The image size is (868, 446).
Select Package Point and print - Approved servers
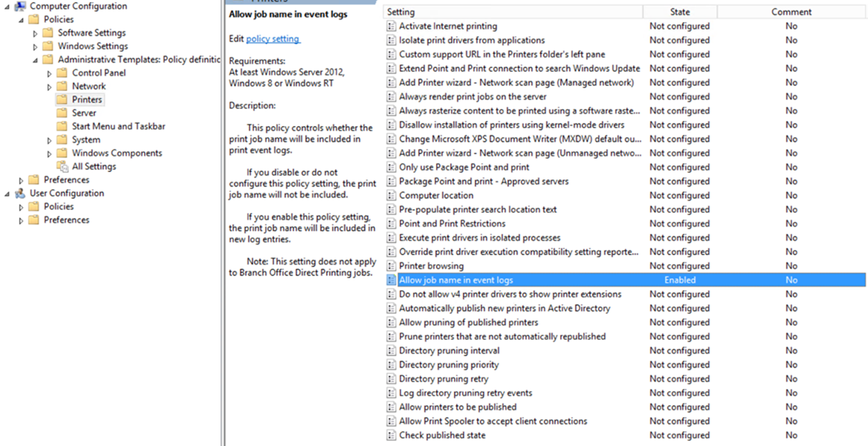pyautogui.click(x=484, y=181)
